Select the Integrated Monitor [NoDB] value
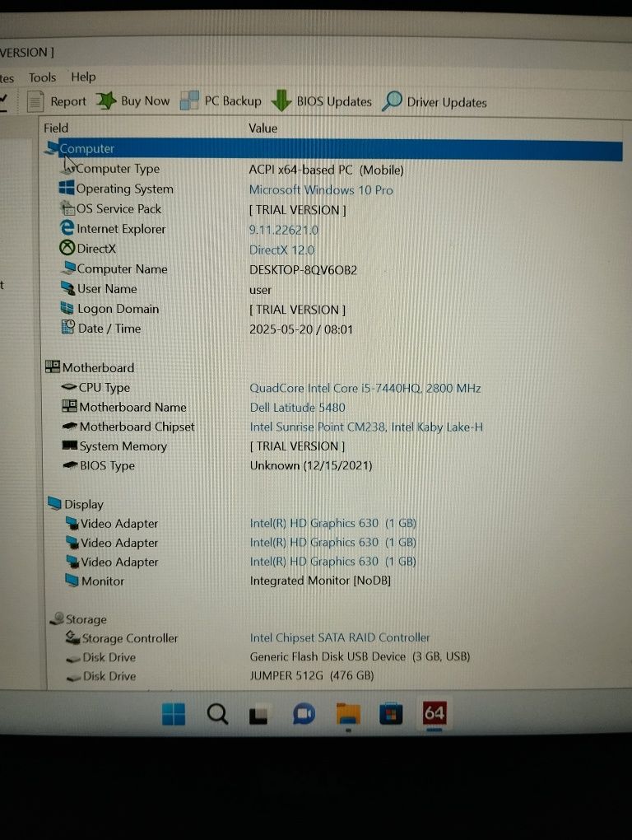The height and width of the screenshot is (840, 632). 321,581
